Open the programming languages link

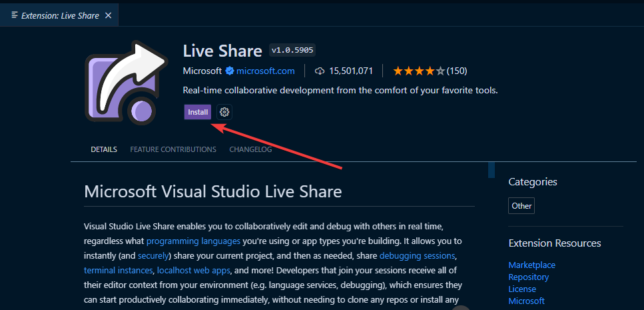tap(193, 241)
